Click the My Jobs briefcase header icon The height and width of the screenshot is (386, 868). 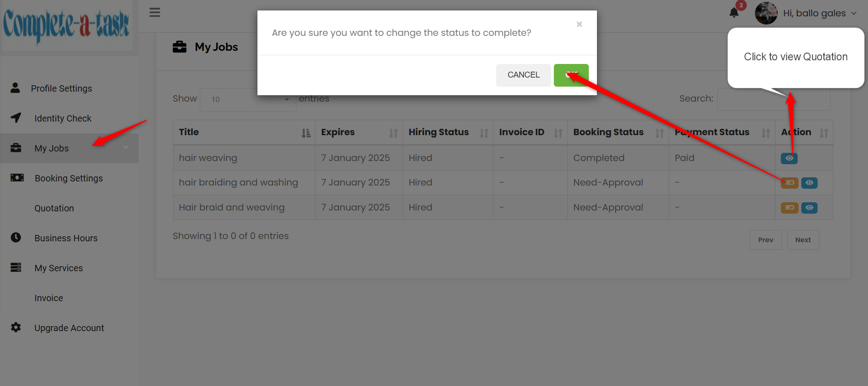(x=179, y=47)
